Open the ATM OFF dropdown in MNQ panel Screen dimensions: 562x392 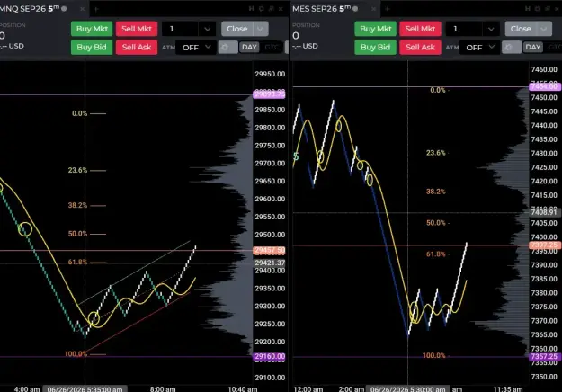pos(196,48)
